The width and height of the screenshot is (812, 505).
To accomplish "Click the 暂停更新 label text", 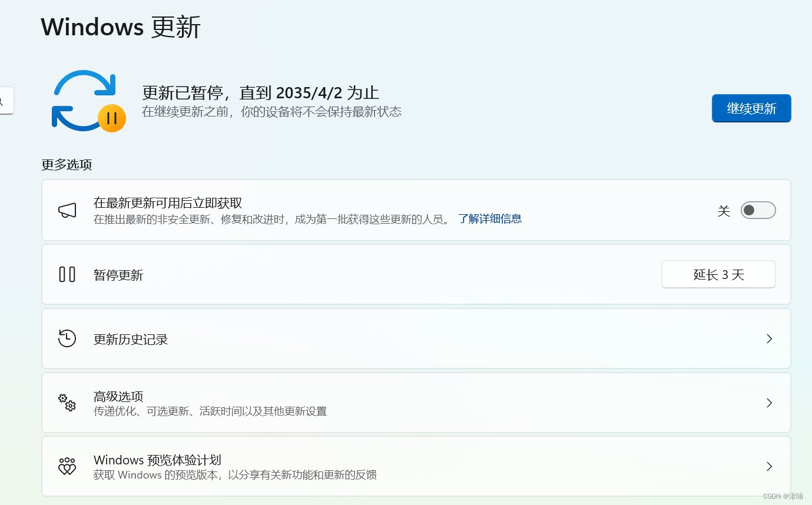I will (118, 275).
